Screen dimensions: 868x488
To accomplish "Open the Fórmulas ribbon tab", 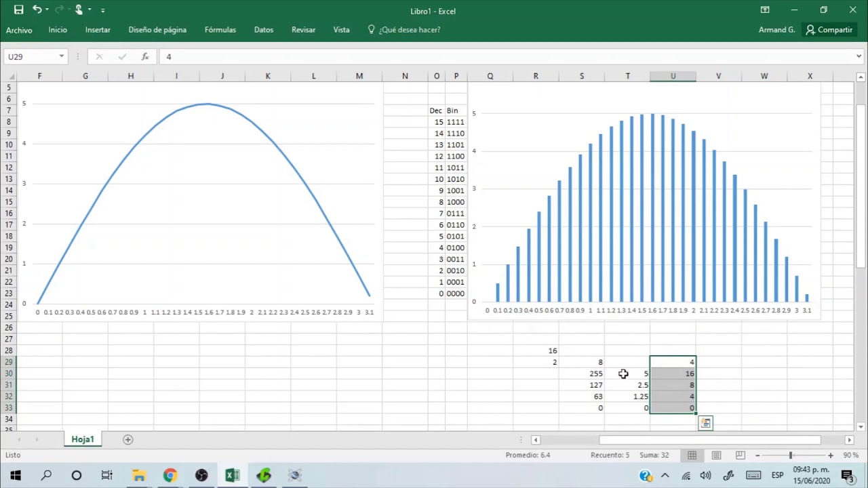I will point(220,30).
